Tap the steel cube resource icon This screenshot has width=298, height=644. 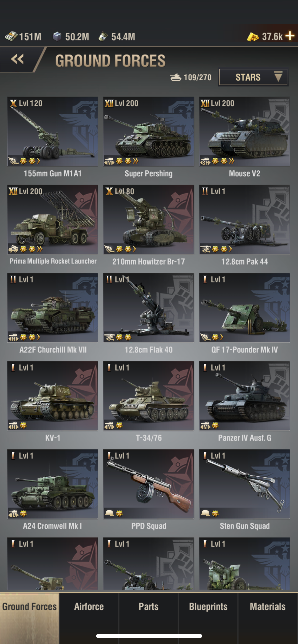coord(57,36)
